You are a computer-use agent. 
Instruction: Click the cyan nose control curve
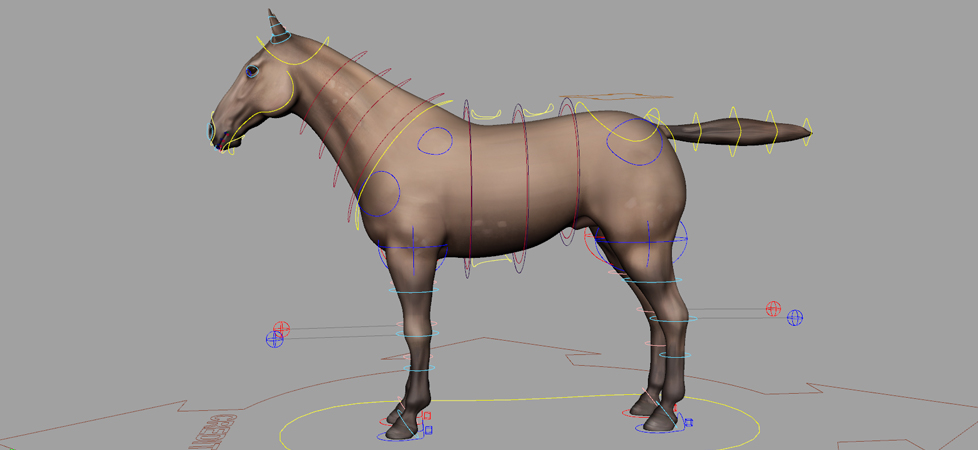[211, 130]
